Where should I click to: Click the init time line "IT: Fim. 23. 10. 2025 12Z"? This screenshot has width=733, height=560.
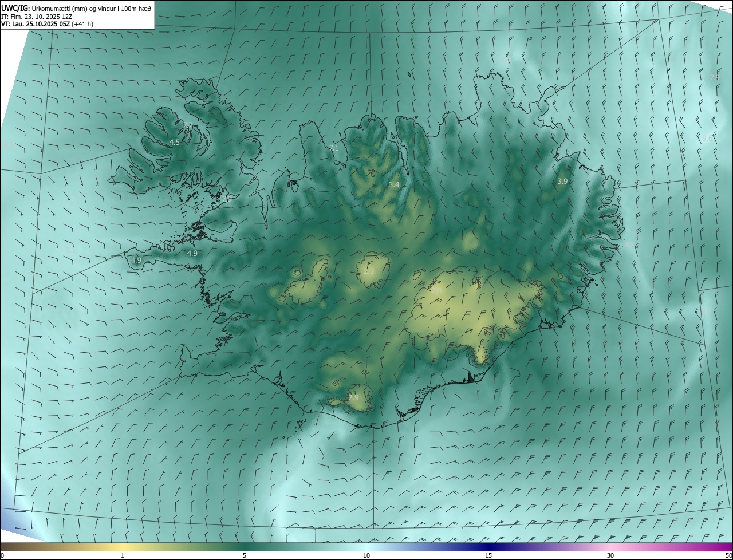(37, 17)
